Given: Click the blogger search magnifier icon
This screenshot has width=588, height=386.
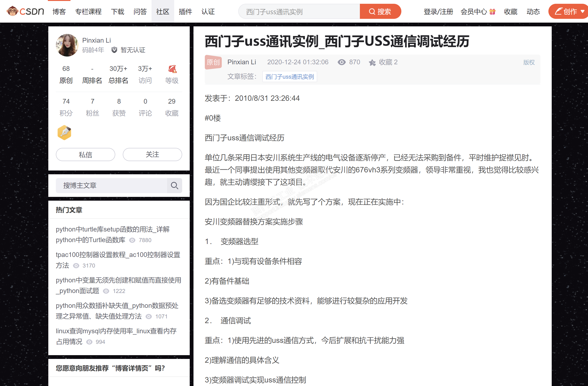Looking at the screenshot, I should (x=174, y=186).
